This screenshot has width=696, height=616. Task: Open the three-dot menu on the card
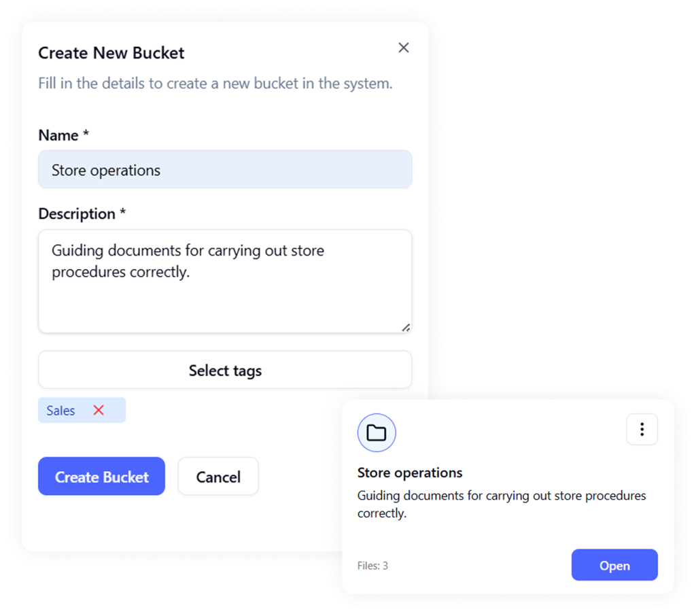click(x=642, y=430)
